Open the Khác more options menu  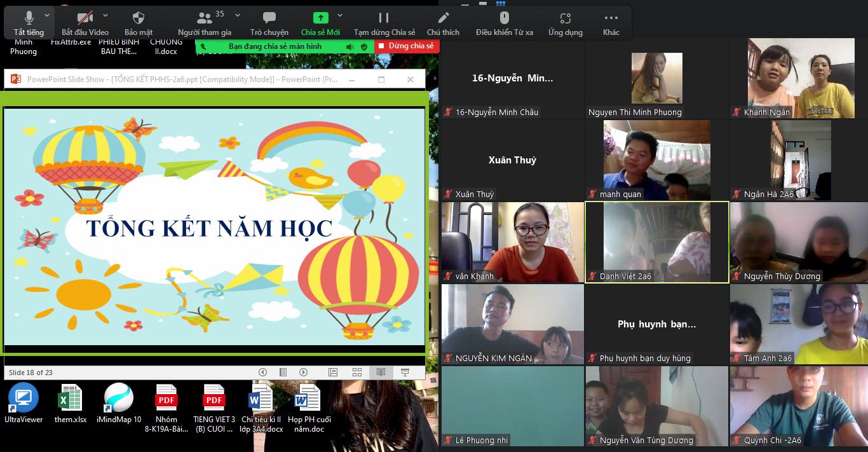click(611, 23)
